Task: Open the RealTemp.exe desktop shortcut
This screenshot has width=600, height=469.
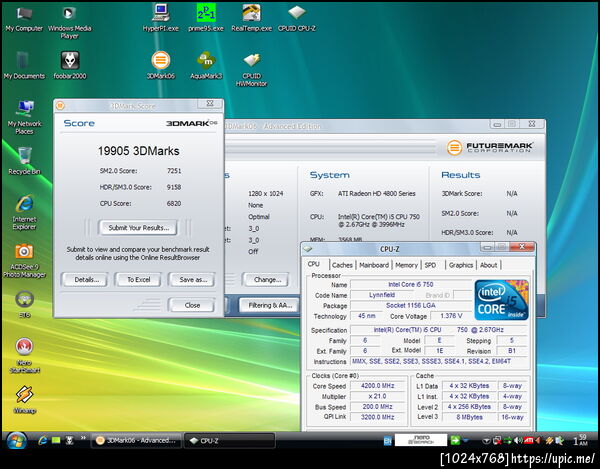Action: [x=251, y=15]
